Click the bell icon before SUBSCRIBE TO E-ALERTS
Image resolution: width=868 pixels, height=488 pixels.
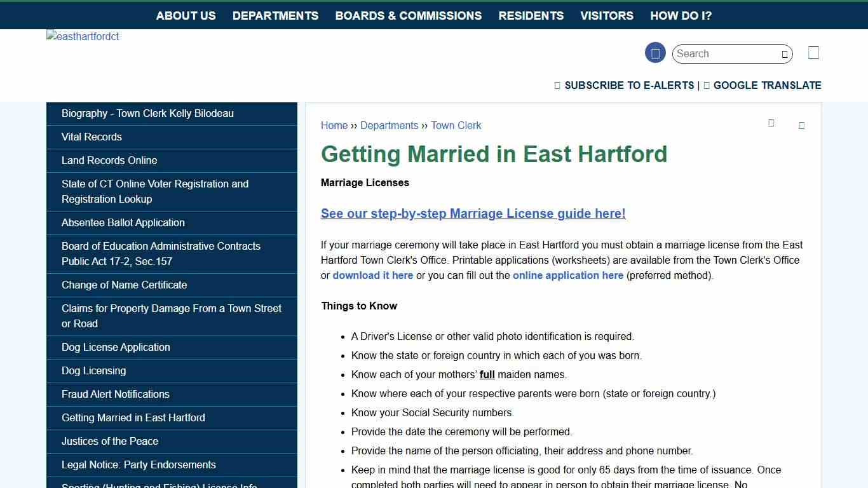(557, 85)
